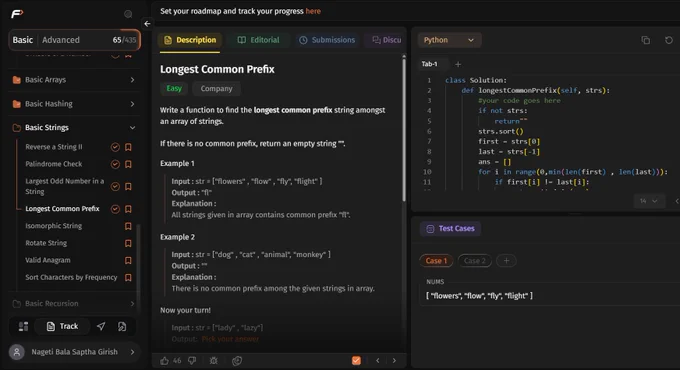Image resolution: width=680 pixels, height=370 pixels.
Task: Toggle bookmark on Reverse a String II
Action: (128, 147)
